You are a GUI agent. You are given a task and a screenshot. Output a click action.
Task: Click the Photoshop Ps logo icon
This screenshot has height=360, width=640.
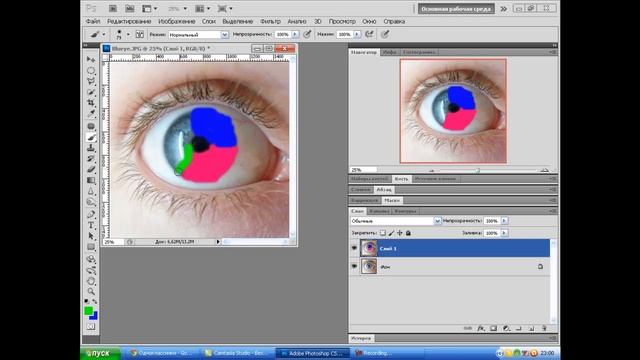point(91,8)
